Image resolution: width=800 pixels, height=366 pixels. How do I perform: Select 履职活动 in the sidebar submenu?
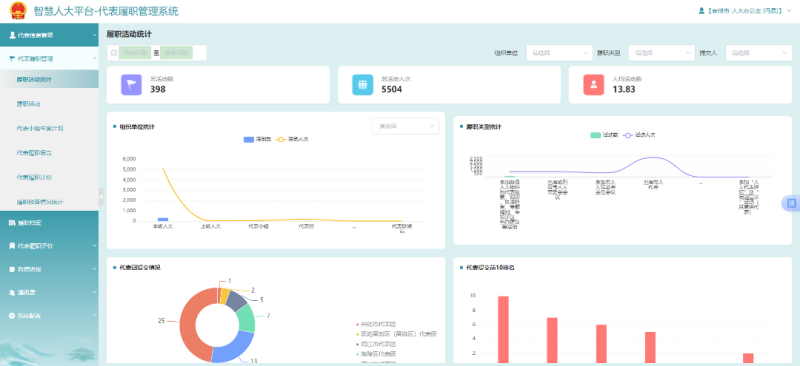pos(29,104)
